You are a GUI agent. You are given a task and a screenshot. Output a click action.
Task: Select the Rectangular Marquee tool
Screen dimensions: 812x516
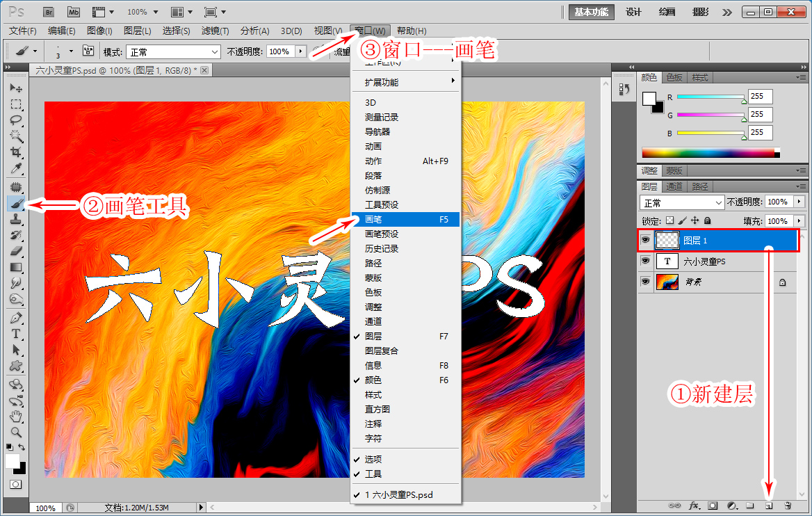(16, 104)
